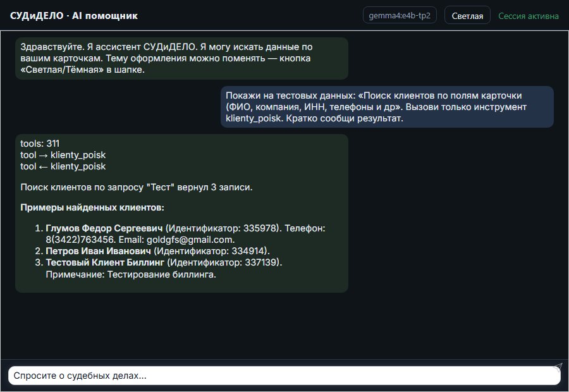Click the Сессия активна status indicator
569x392 pixels.
(529, 16)
